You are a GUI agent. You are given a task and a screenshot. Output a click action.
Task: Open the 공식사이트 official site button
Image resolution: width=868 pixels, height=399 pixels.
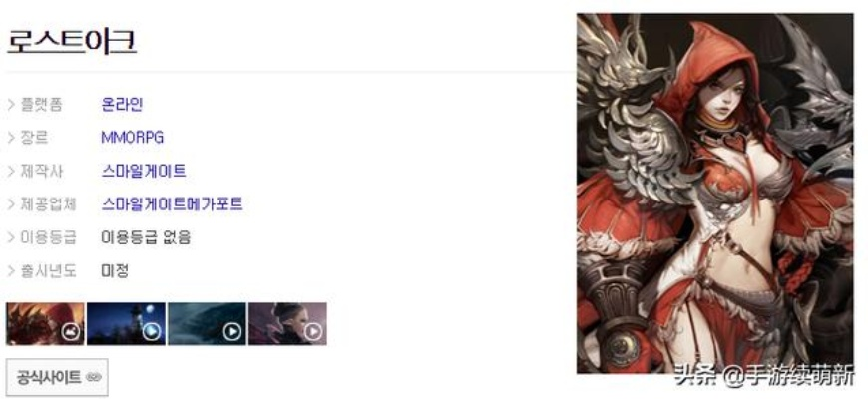coord(57,377)
